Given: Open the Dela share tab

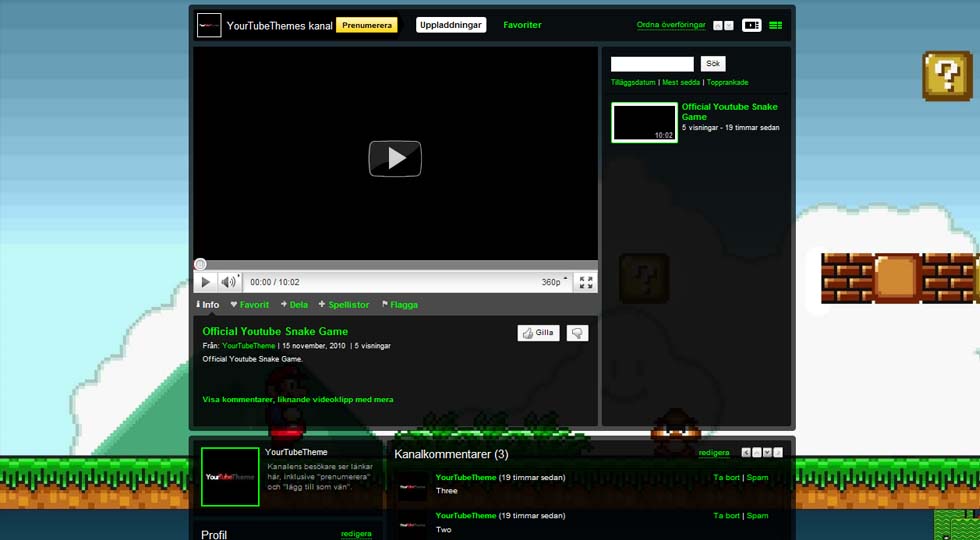Looking at the screenshot, I should click(294, 305).
